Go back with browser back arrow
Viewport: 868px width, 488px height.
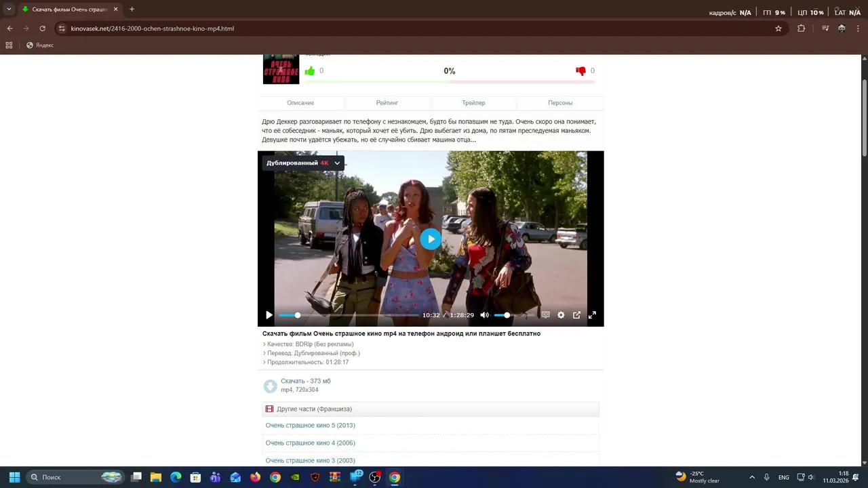[x=9, y=28]
